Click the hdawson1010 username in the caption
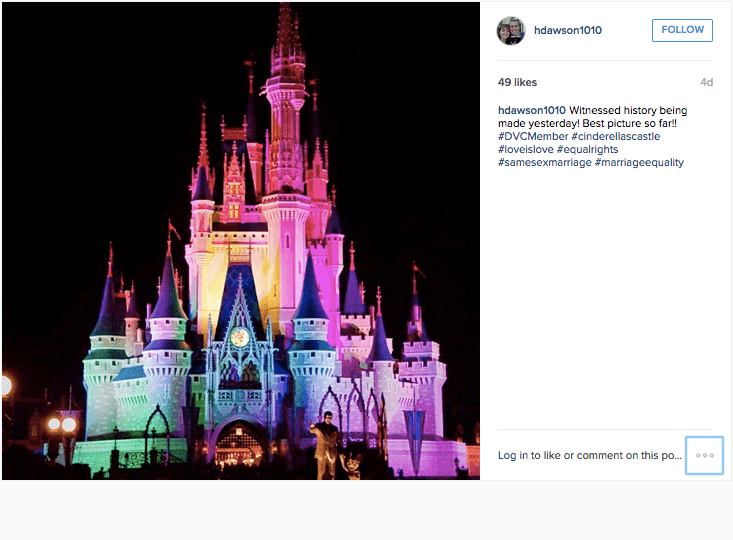This screenshot has height=540, width=733. click(x=532, y=110)
